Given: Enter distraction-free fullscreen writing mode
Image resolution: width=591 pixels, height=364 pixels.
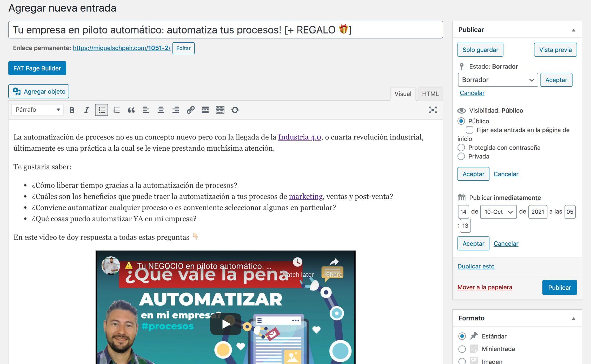Looking at the screenshot, I should pos(433,110).
